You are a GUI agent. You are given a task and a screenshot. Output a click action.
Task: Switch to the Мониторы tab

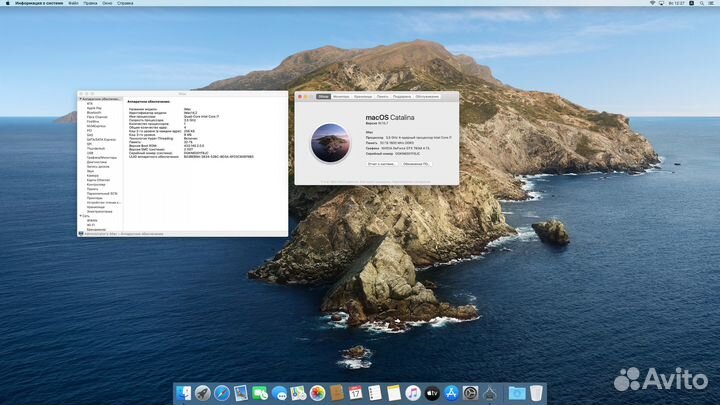tap(341, 96)
